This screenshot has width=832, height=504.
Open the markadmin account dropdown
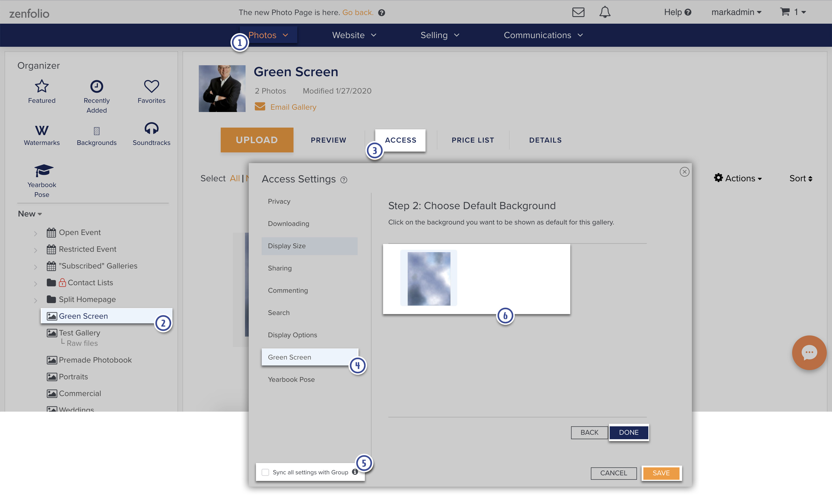tap(736, 12)
